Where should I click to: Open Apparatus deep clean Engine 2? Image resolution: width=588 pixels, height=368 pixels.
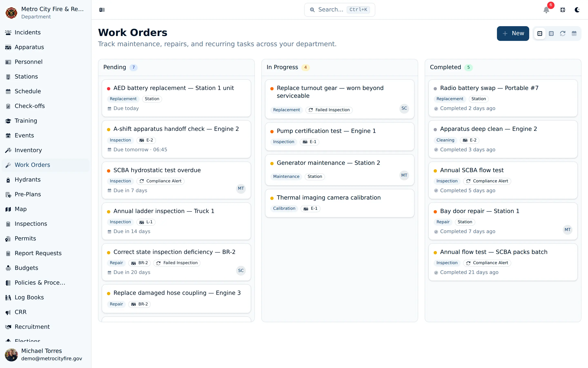click(x=503, y=139)
